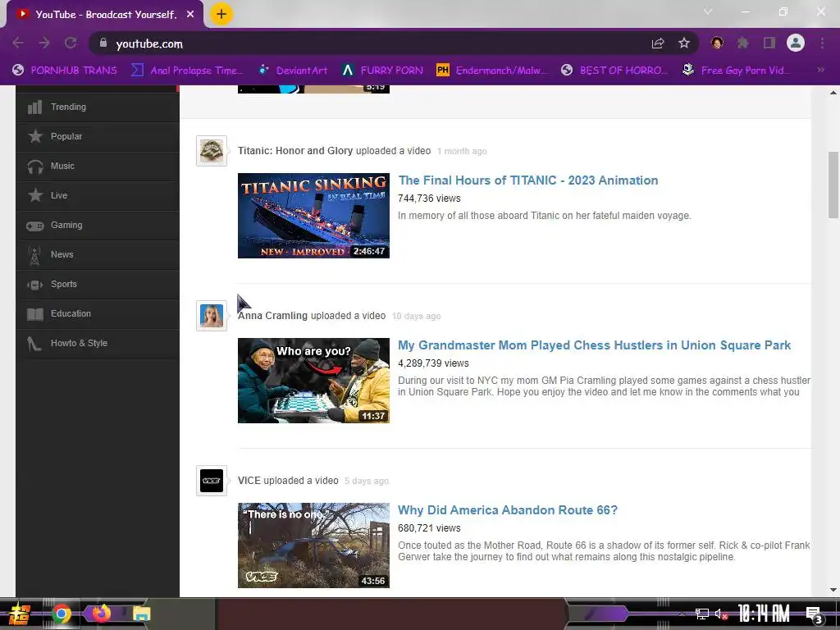The height and width of the screenshot is (630, 840).
Task: Click Titanic: Honor and Glory channel name
Action: (295, 151)
